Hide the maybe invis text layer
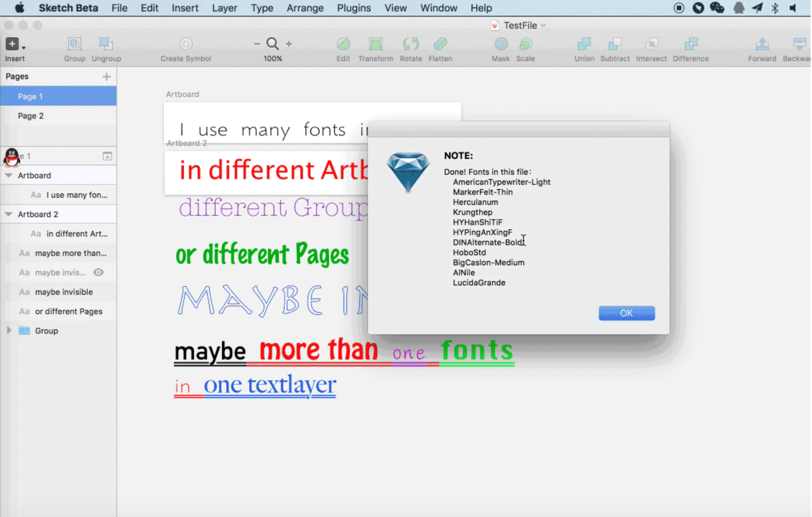The height and width of the screenshot is (517, 812). click(98, 272)
